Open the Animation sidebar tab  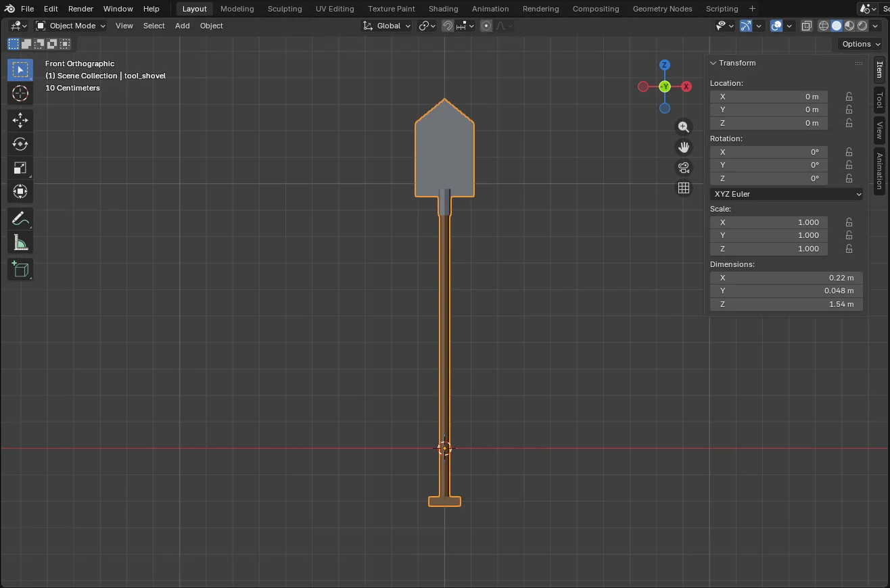pyautogui.click(x=879, y=170)
